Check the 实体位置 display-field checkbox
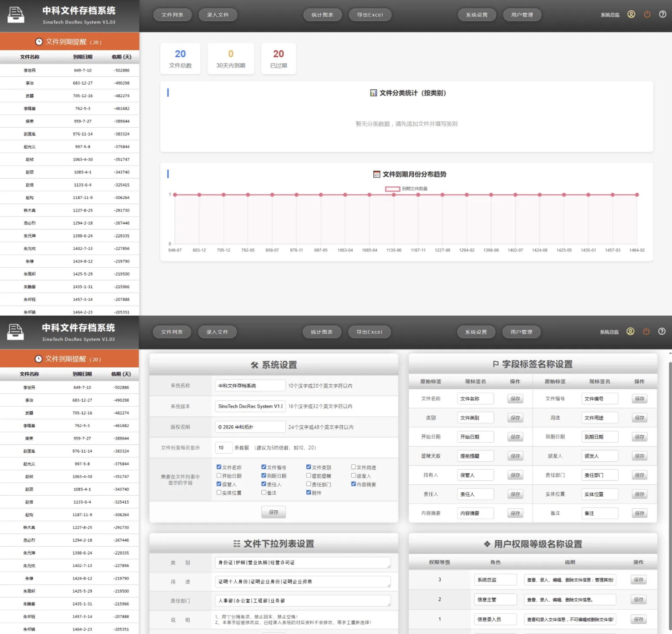Viewport: 672px width, 634px height. pos(219,492)
